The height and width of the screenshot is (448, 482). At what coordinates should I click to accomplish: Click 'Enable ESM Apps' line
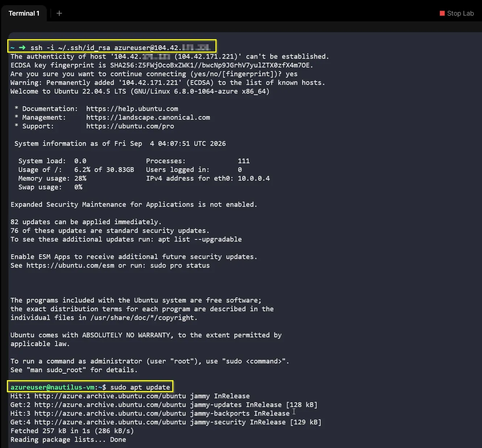point(134,257)
